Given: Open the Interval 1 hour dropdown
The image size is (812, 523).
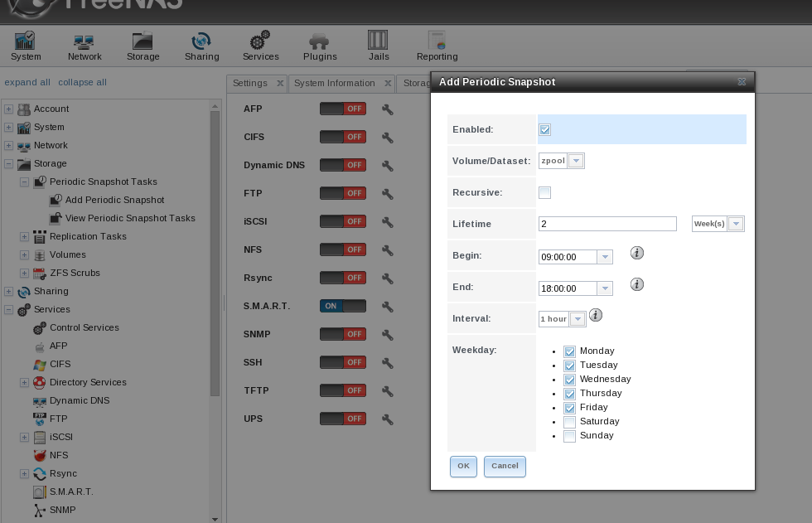Looking at the screenshot, I should pos(578,319).
